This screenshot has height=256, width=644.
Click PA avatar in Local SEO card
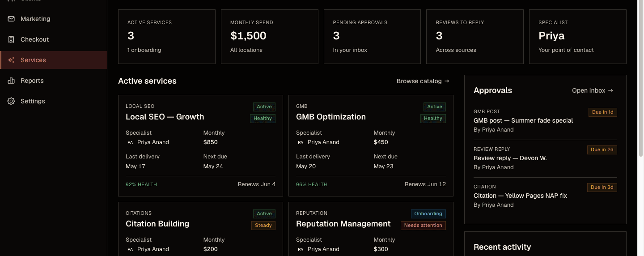(130, 142)
